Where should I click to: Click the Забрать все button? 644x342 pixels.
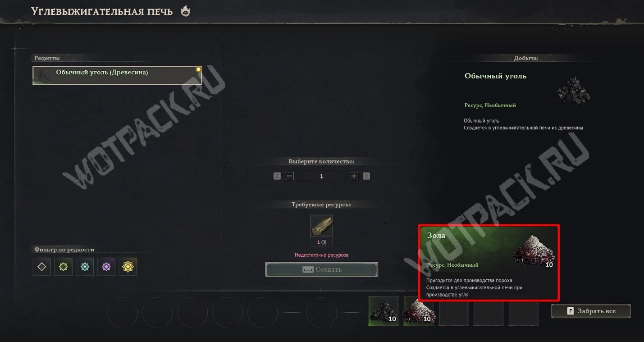click(x=591, y=311)
